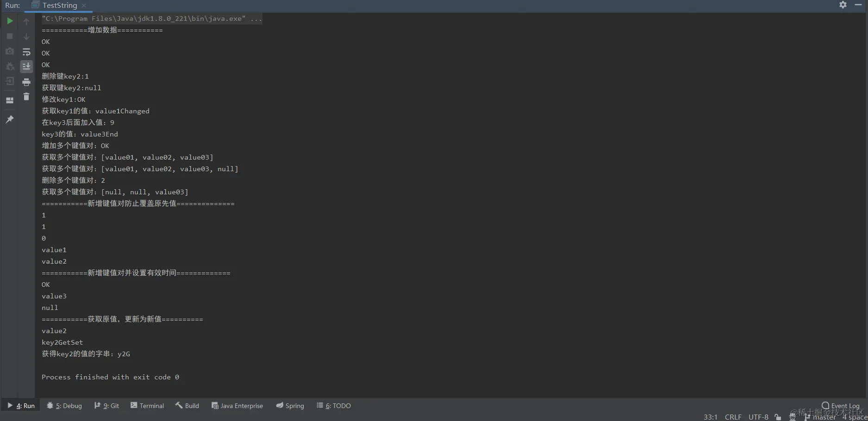Click the line 'key3的值: value3End'
Screen dimensions: 868x421
click(x=80, y=134)
